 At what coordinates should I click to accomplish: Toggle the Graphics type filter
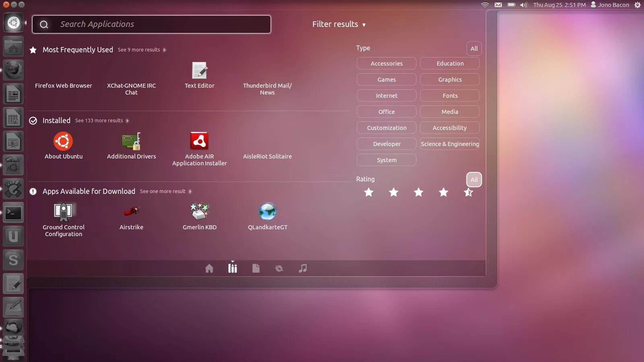(450, 80)
